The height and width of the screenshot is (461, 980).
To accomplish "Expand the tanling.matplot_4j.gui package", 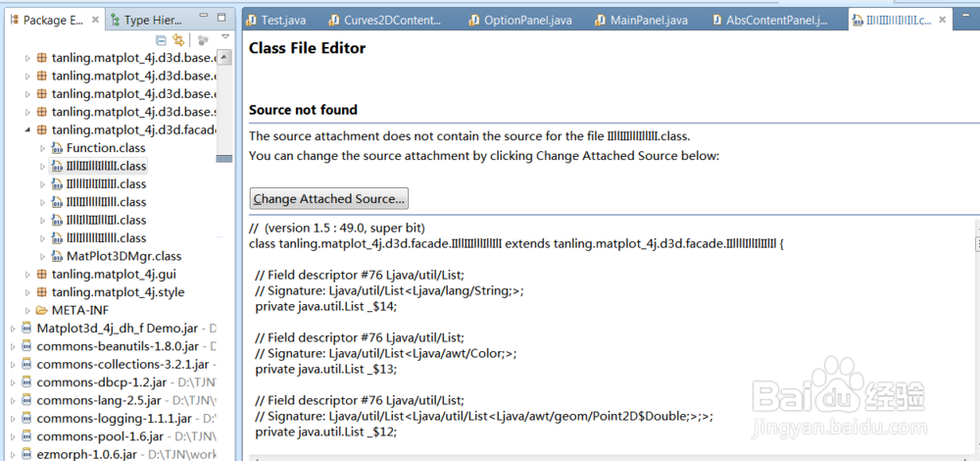I will [x=27, y=275].
